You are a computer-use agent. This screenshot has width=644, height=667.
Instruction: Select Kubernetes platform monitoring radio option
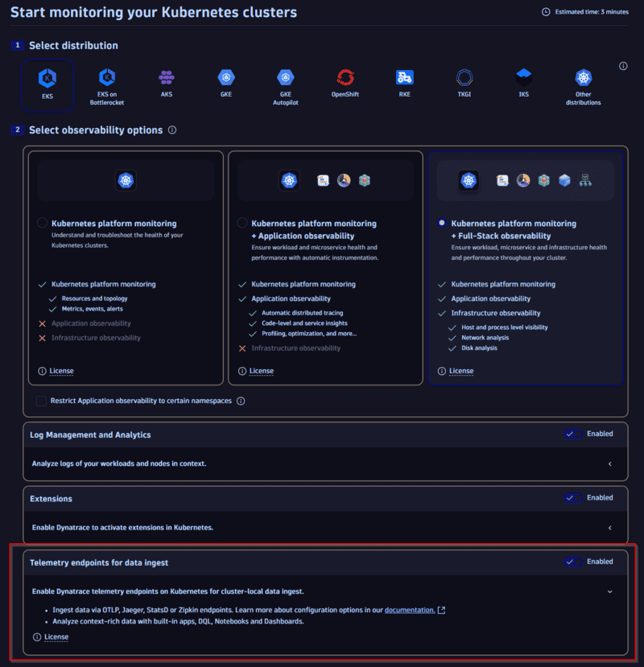tap(43, 224)
